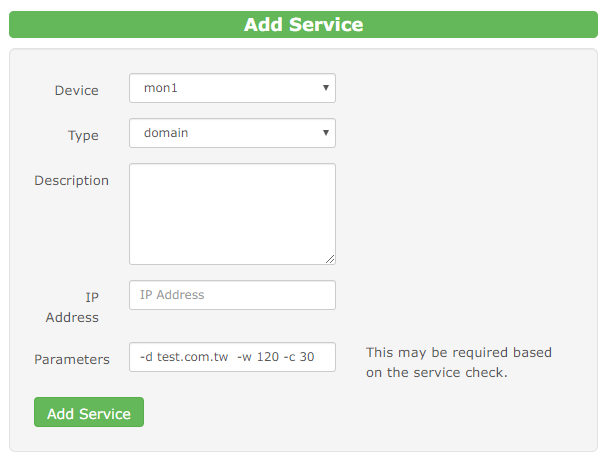The image size is (606, 462).
Task: Click the Parameters help text about service check
Action: coord(458,362)
